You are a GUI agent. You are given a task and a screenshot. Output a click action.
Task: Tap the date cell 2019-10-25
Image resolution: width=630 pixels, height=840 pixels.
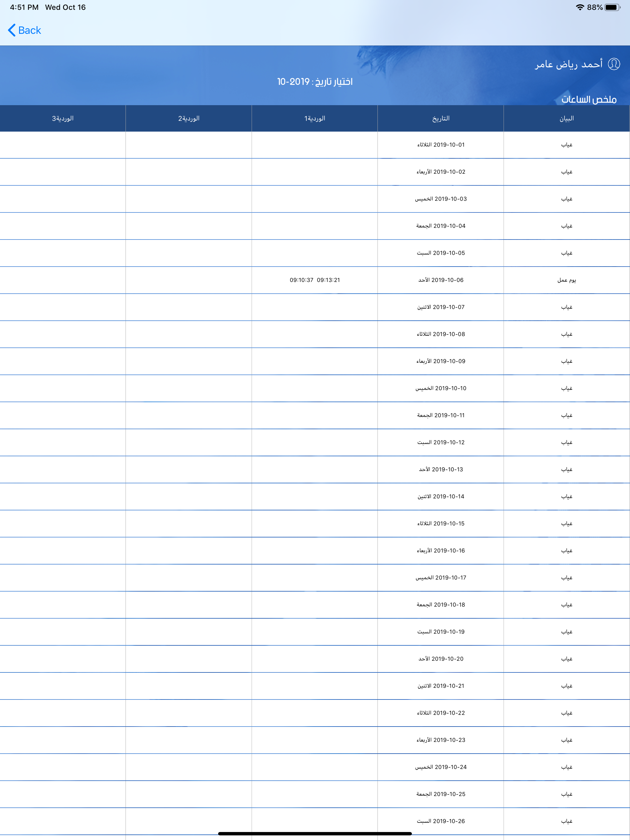tap(441, 794)
